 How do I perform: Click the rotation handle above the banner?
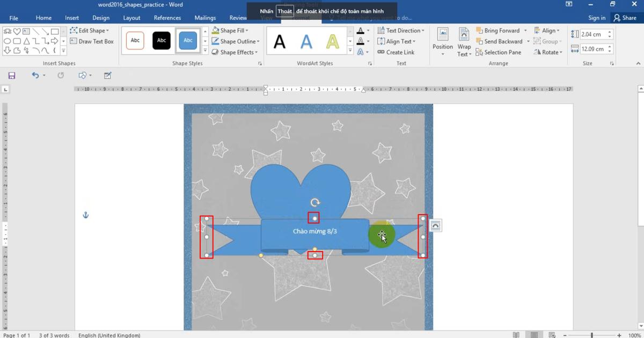315,203
